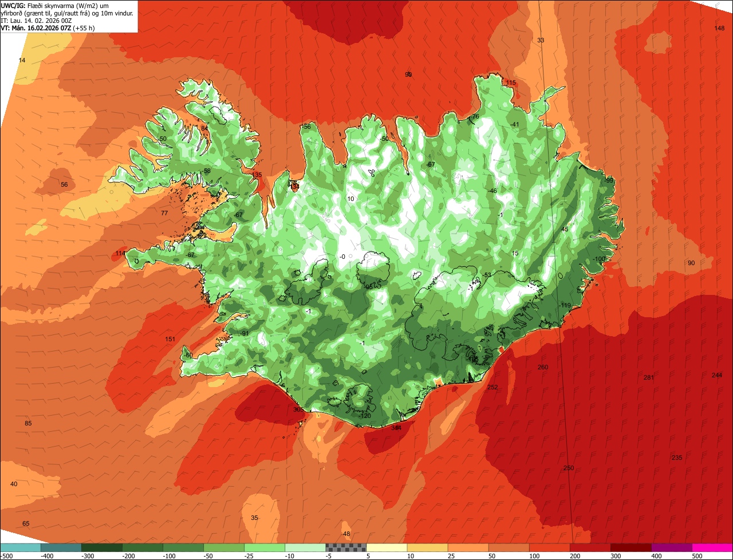Image resolution: width=733 pixels, height=560 pixels.
Task: Pick the magenta legend swatch right of 500
Action: click(712, 547)
